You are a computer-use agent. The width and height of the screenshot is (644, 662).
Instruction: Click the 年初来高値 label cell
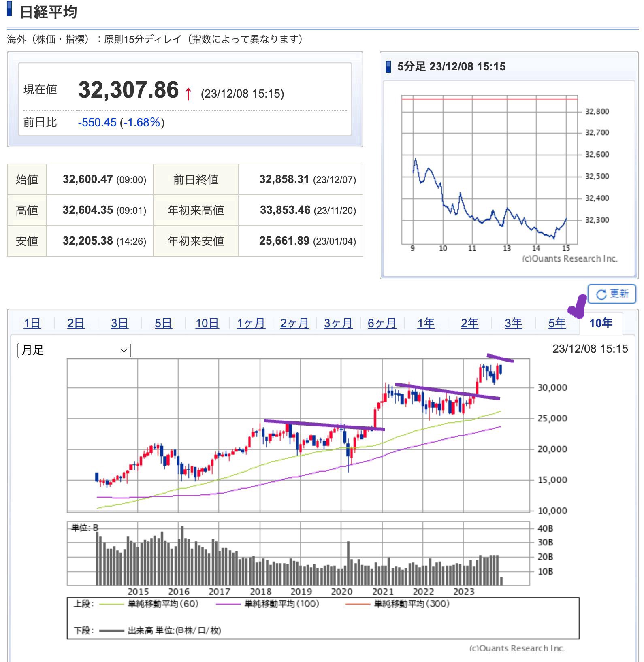click(196, 210)
